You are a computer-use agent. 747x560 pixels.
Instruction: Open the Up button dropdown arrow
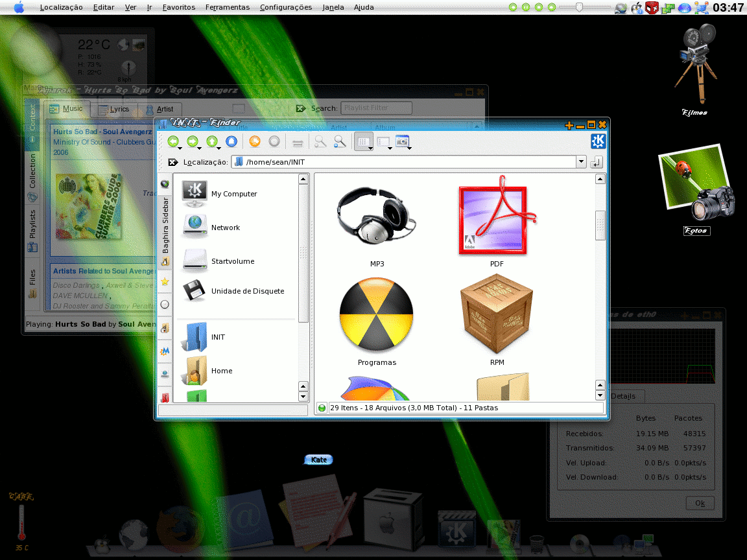219,148
